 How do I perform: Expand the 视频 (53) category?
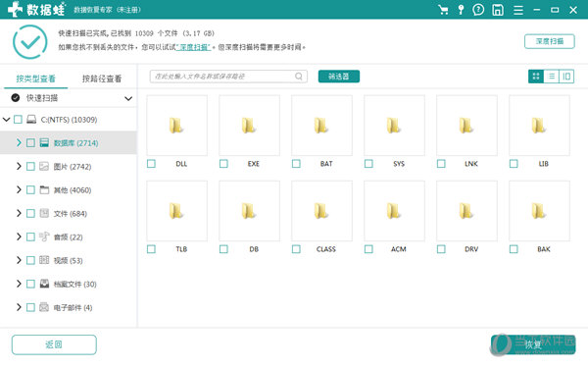(x=19, y=260)
